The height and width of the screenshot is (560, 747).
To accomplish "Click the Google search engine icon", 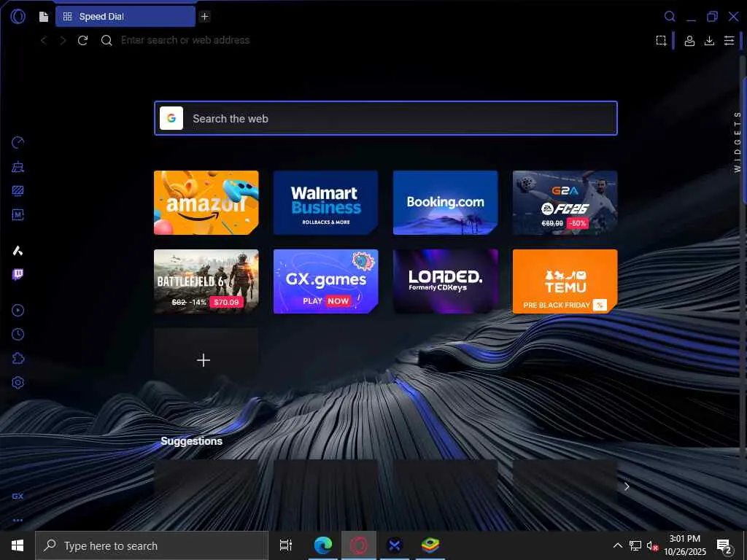I will click(171, 118).
